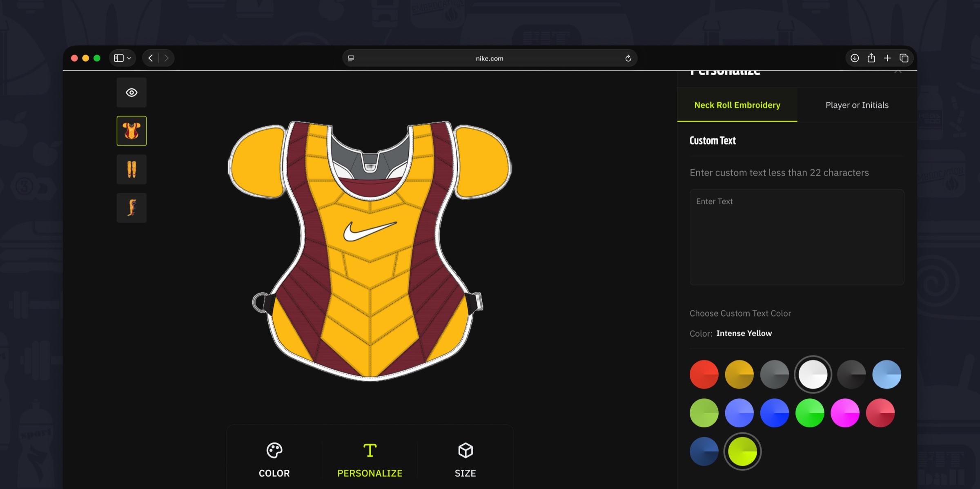Image resolution: width=980 pixels, height=489 pixels.
Task: Click the Enter Text custom text field
Action: [x=797, y=237]
